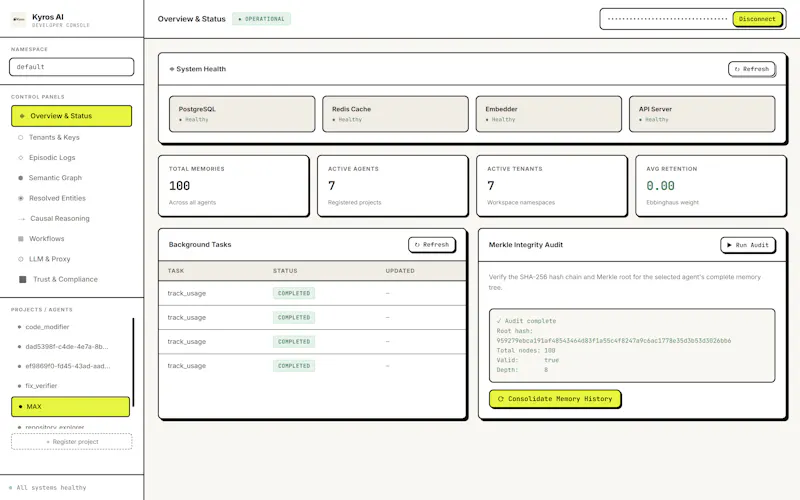Select the fix_verifier project
Image resolution: width=800 pixels, height=500 pixels.
[70, 386]
